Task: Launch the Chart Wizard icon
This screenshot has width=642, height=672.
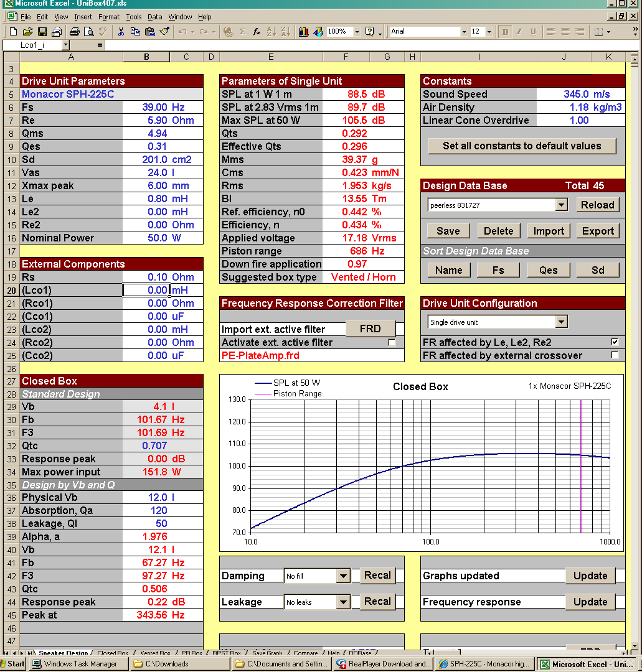Action: (304, 31)
